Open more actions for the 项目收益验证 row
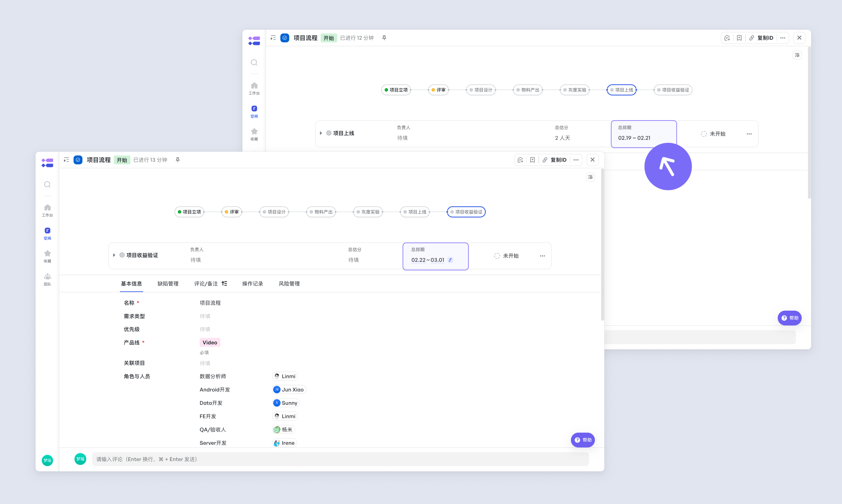The height and width of the screenshot is (504, 842). 542,256
